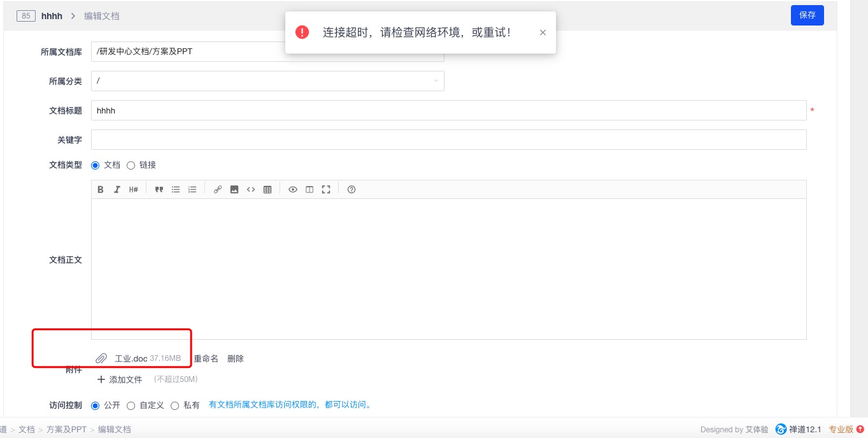Insert an image into the document body
The width and height of the screenshot is (868, 438).
[x=234, y=189]
